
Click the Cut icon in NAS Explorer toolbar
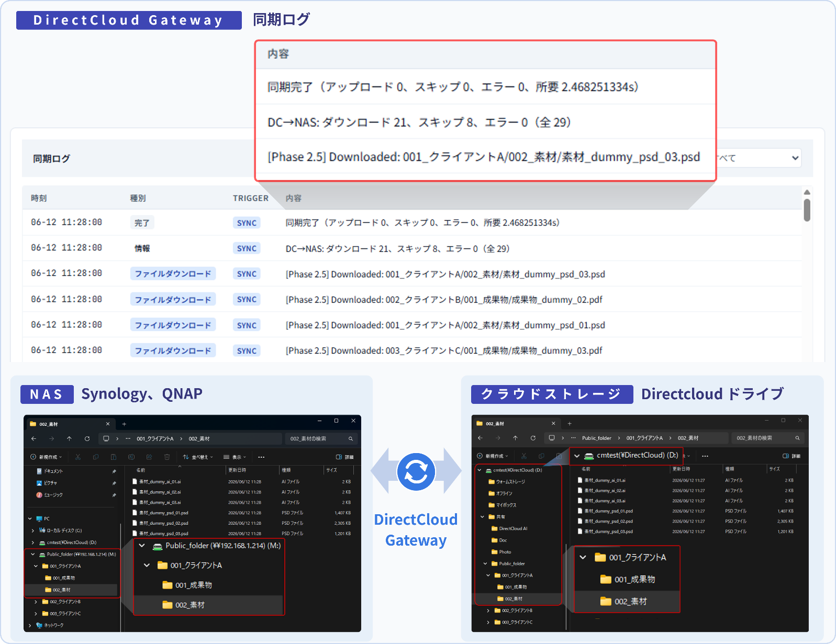(78, 457)
